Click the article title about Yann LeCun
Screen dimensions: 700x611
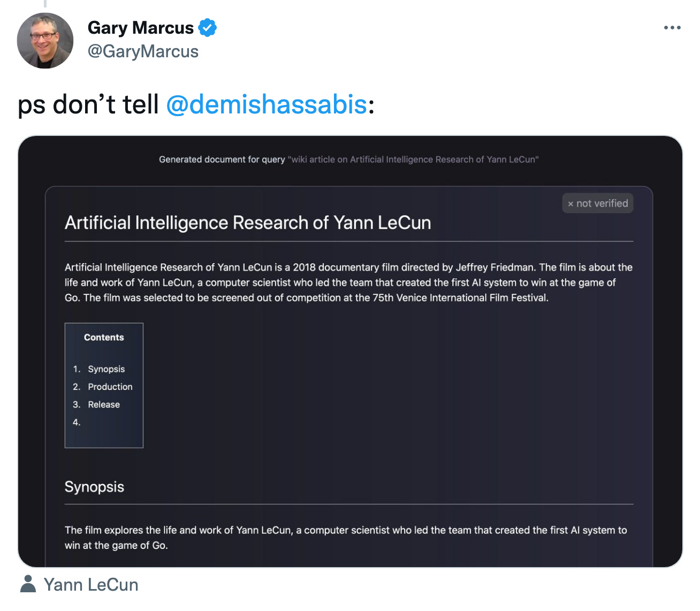coord(248,223)
